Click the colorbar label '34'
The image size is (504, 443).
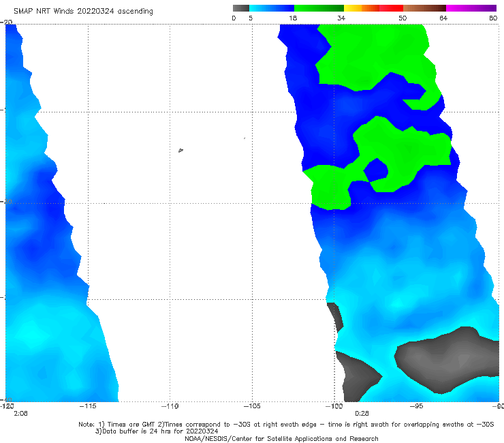(x=341, y=18)
